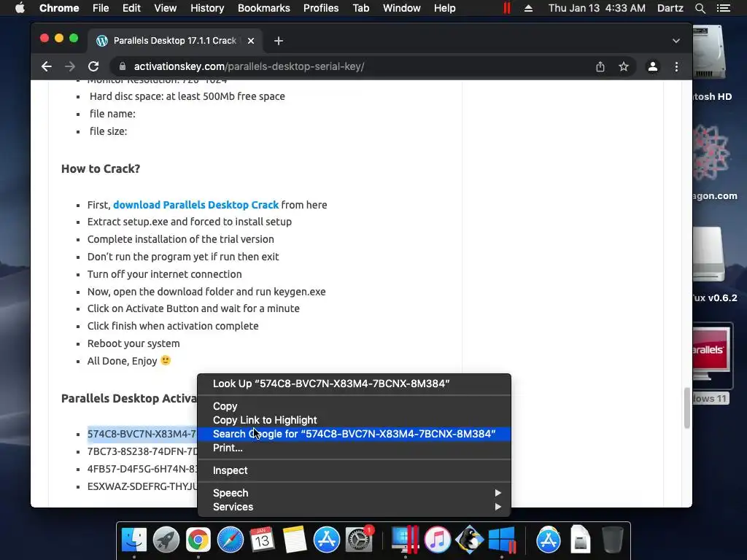
Task: Click the key starting with 7BC73-8S238
Action: [x=142, y=451]
